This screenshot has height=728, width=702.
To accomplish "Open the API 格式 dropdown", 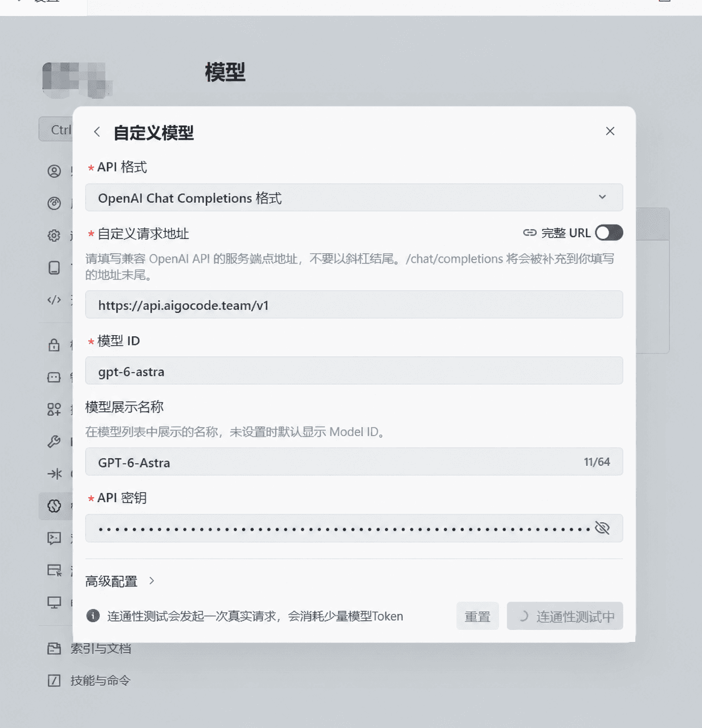I will (354, 198).
